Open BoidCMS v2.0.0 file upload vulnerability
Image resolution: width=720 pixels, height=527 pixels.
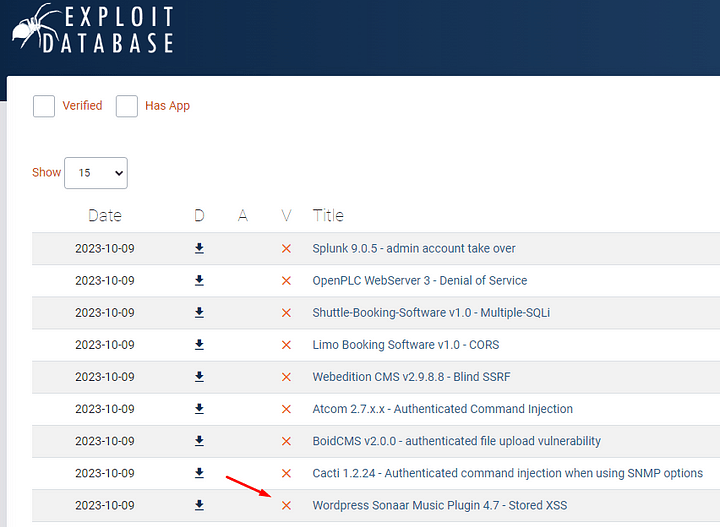[x=456, y=441]
